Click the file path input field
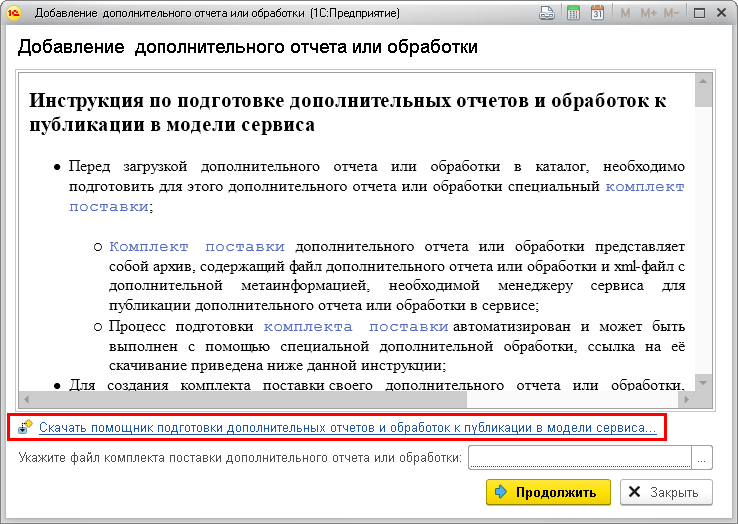 (x=579, y=457)
